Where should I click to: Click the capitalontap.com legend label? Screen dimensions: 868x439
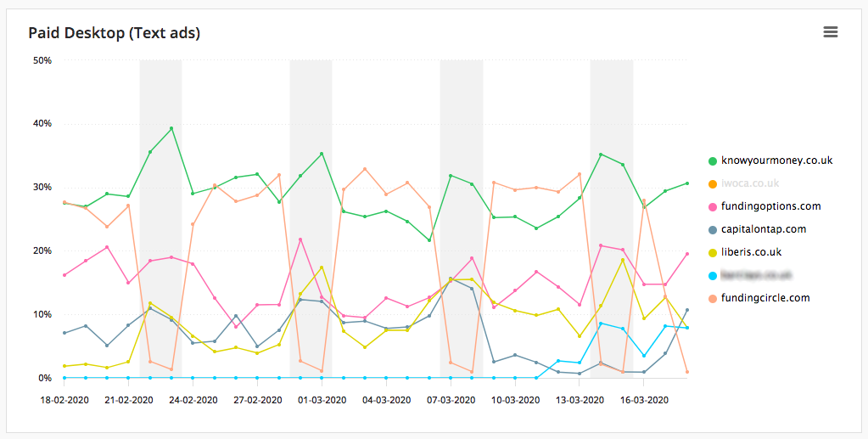tap(764, 229)
